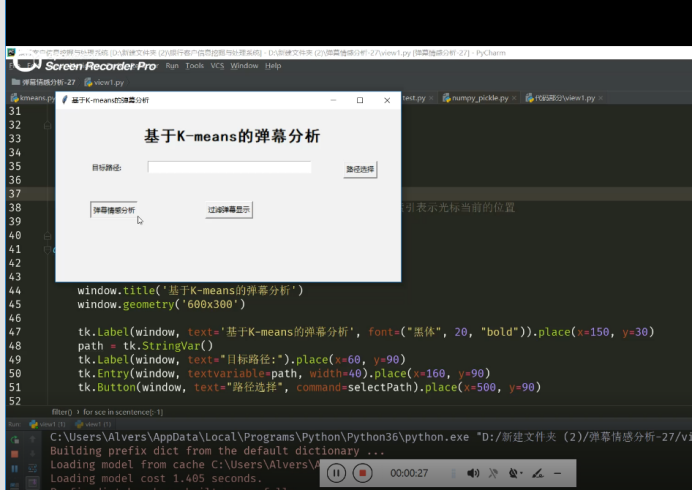The image size is (692, 490).
Task: Toggle scroll to end in Run console
Action: click(33, 482)
